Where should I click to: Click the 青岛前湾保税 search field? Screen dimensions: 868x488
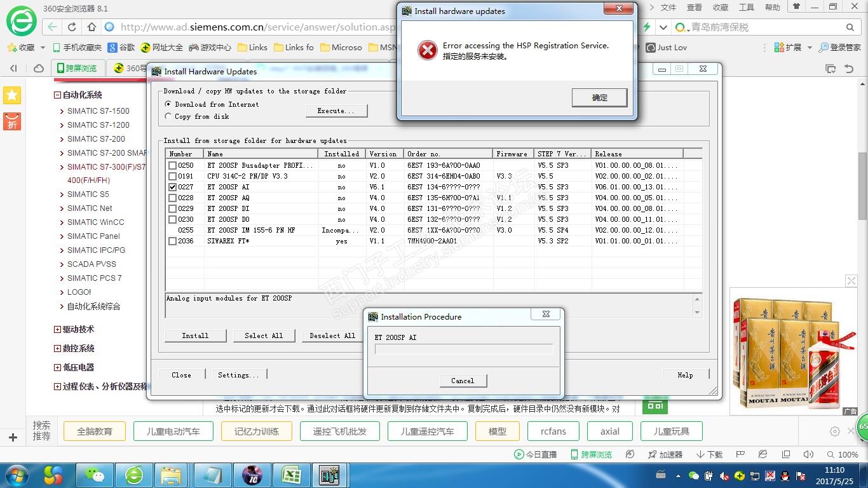(765, 27)
